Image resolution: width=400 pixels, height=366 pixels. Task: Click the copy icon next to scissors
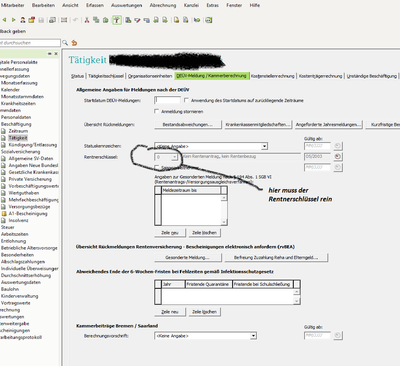tap(96, 20)
